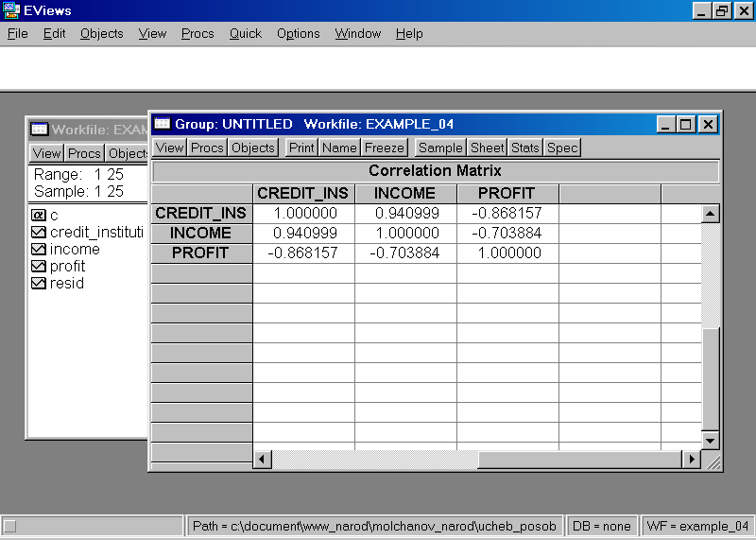Click the Group window icon in its title bar

tap(163, 124)
